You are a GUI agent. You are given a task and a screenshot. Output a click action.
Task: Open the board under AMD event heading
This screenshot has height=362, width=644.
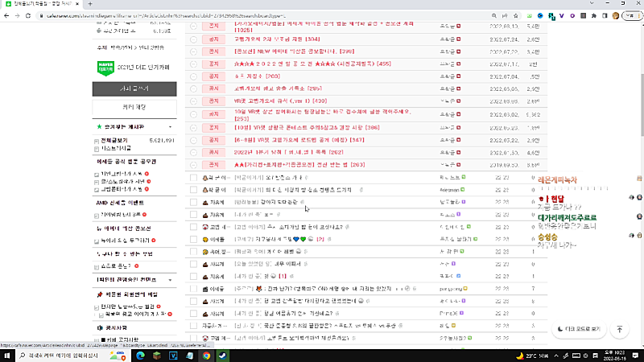pos(121,214)
